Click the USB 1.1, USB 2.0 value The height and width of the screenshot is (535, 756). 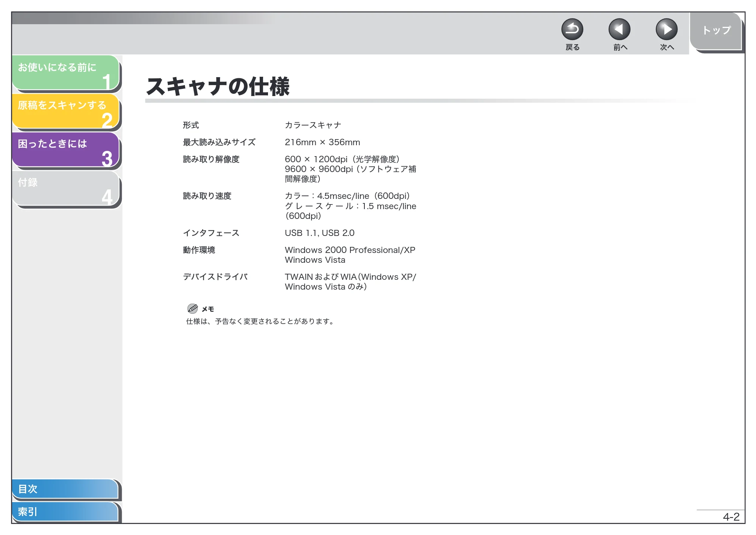320,233
